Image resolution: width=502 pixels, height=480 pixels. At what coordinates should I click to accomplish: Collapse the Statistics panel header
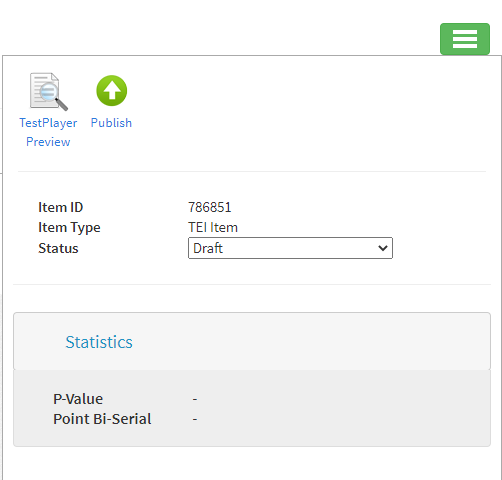(252, 341)
